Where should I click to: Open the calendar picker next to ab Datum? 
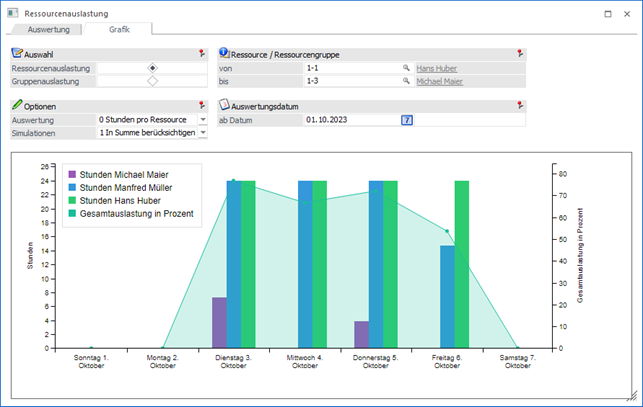[x=407, y=120]
